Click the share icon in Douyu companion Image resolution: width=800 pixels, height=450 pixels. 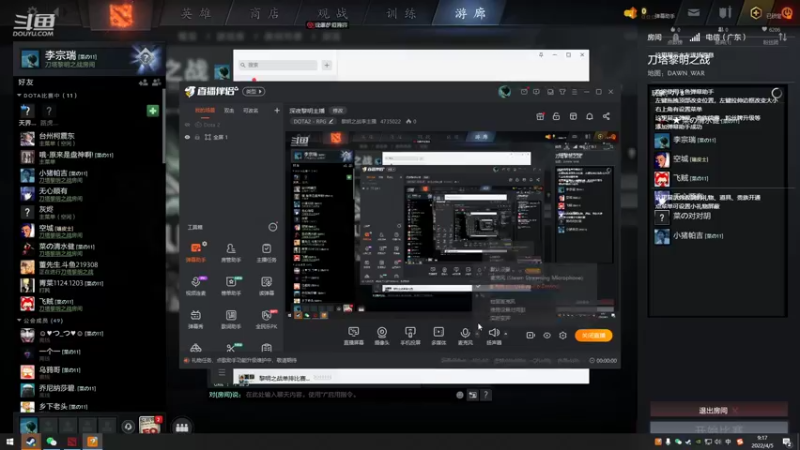tap(606, 116)
